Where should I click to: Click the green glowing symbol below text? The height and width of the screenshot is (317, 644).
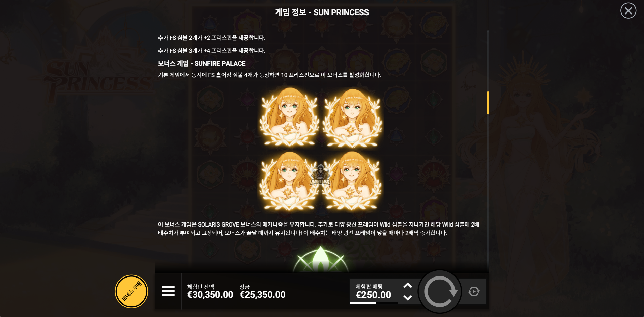(321, 259)
